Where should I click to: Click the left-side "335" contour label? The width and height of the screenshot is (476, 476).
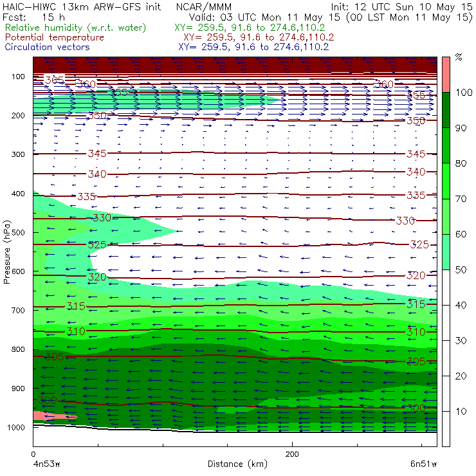click(87, 196)
